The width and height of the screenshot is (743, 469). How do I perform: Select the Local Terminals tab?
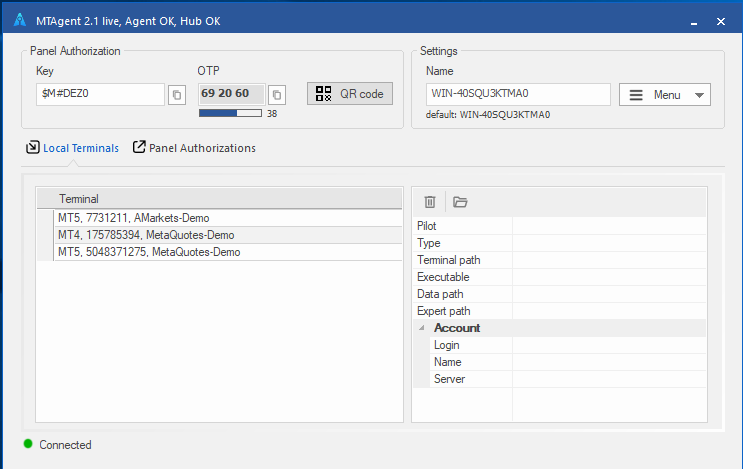(81, 148)
